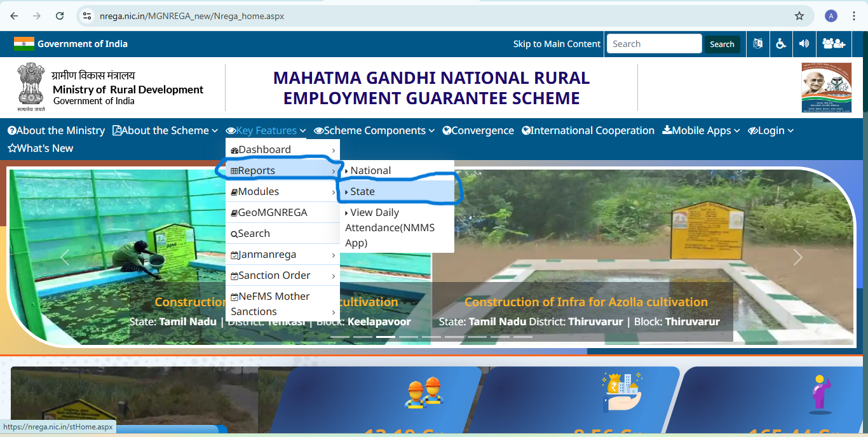
Task: Select the accessibility wheelchair icon
Action: point(781,44)
